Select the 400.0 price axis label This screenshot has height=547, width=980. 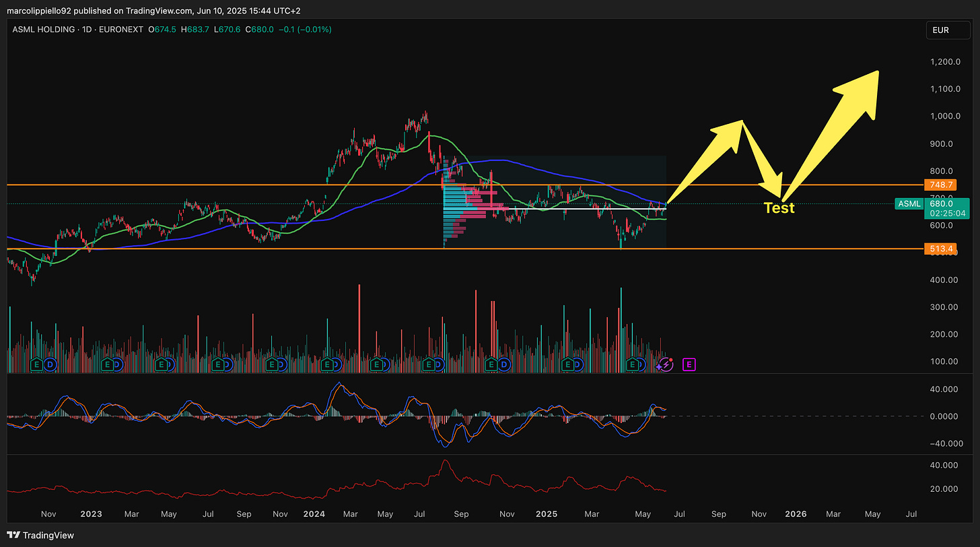pos(945,280)
